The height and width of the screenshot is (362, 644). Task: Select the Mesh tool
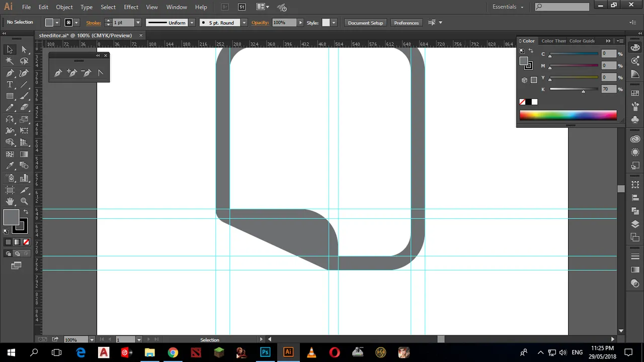[10, 154]
